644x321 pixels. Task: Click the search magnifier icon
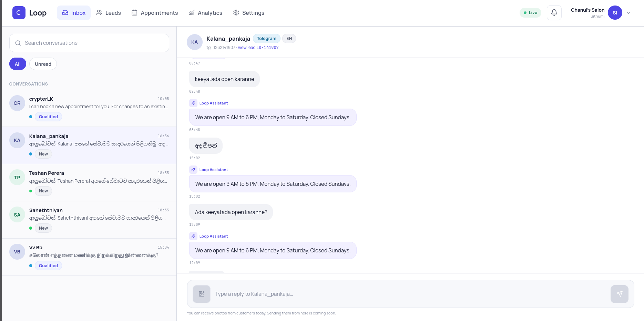(18, 43)
